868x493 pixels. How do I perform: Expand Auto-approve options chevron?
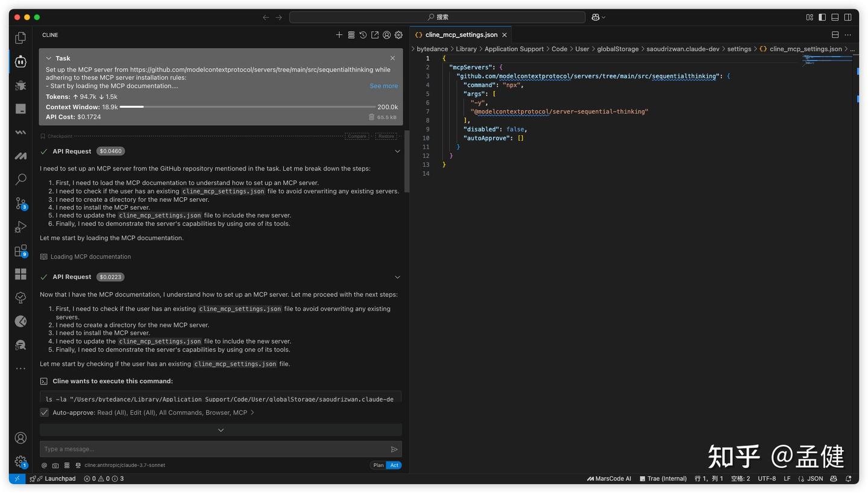coord(252,412)
